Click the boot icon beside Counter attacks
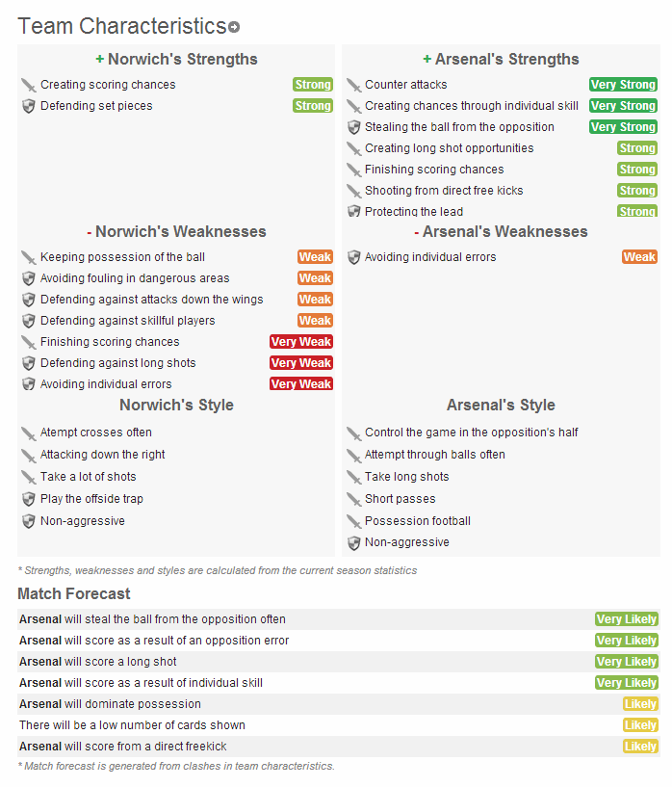 [353, 85]
